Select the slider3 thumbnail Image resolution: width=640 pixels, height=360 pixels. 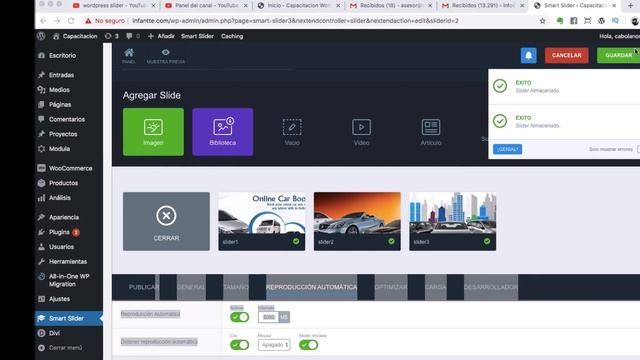453,221
